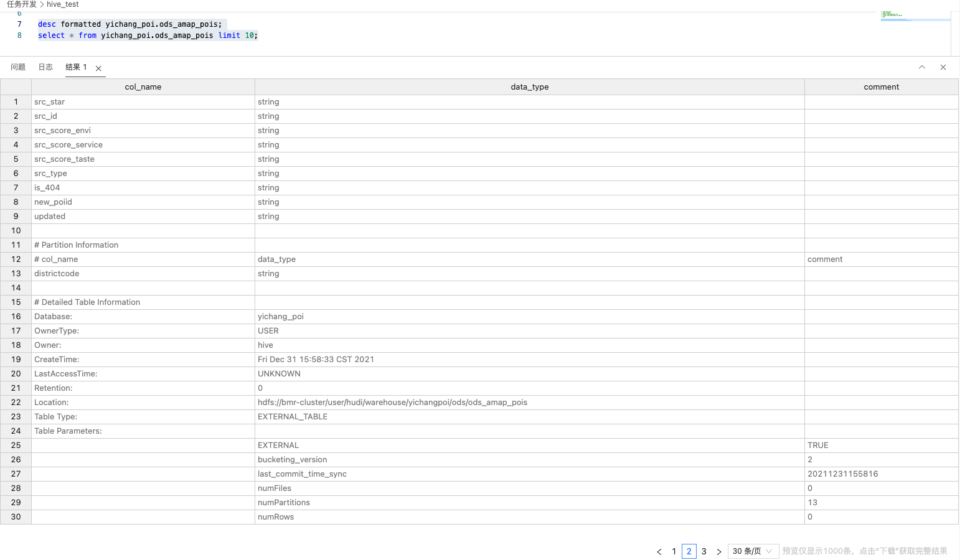The height and width of the screenshot is (560, 960).
Task: Select the src_id cell
Action: point(143,116)
